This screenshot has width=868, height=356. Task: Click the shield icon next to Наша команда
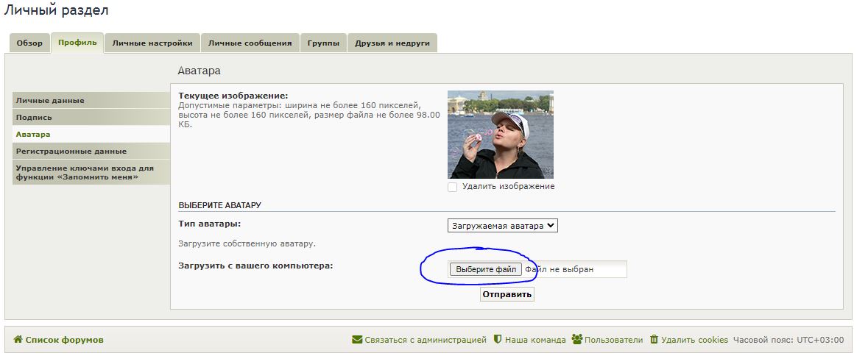[x=498, y=340]
